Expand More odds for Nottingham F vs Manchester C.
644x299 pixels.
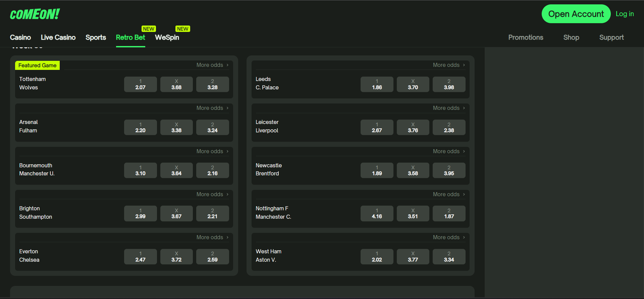click(x=449, y=194)
